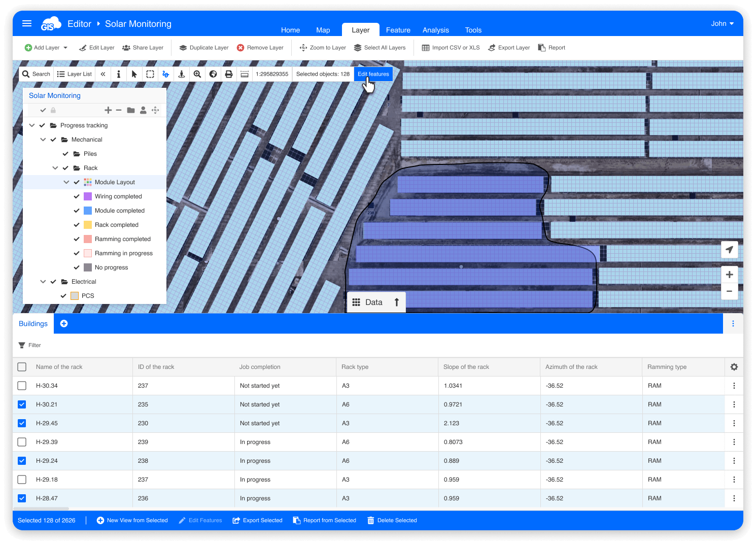Viewport: 756px width, 545px height.
Task: Click folder icon in layer panel toolbar
Action: (x=131, y=110)
